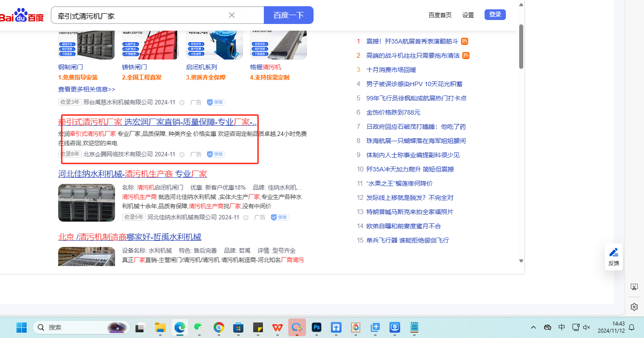
Task: Click the page scrollbar down arrow
Action: click(521, 261)
